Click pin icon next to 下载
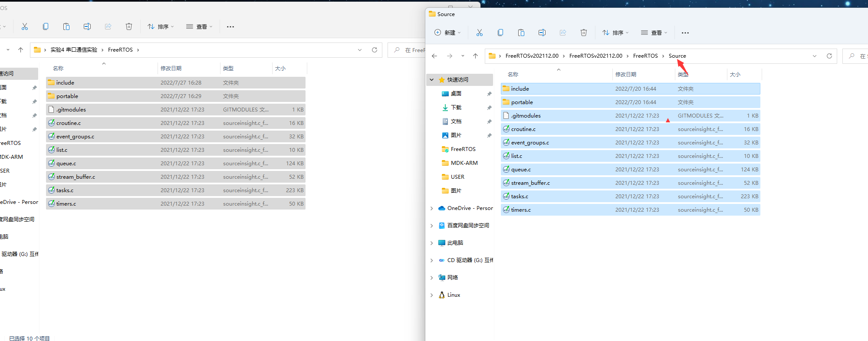This screenshot has height=341, width=868. click(489, 108)
